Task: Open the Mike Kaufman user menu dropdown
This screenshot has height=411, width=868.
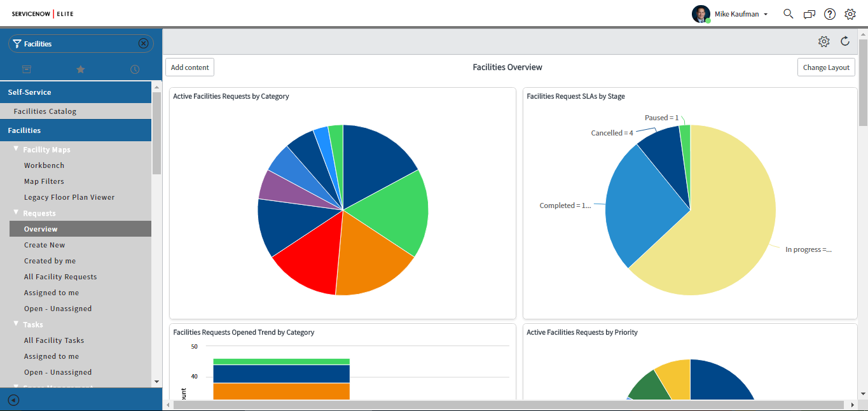Action: [x=741, y=14]
